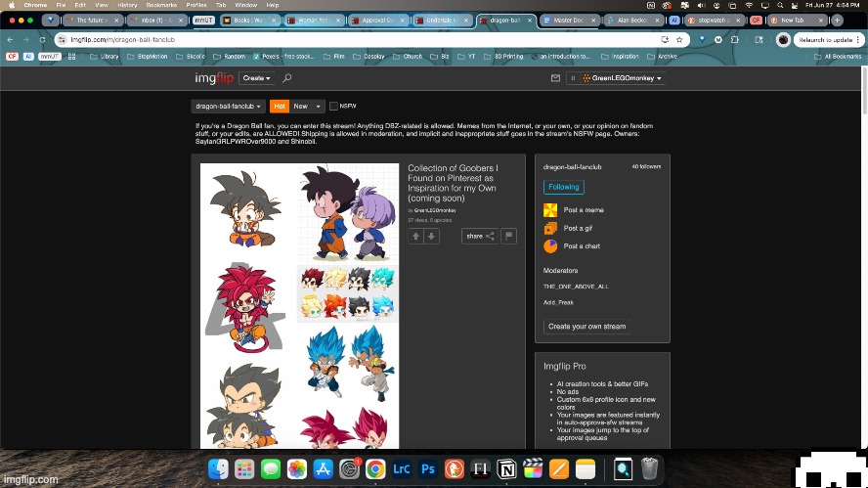Toggle the Following button for dragon-ball-fanclub

(564, 187)
